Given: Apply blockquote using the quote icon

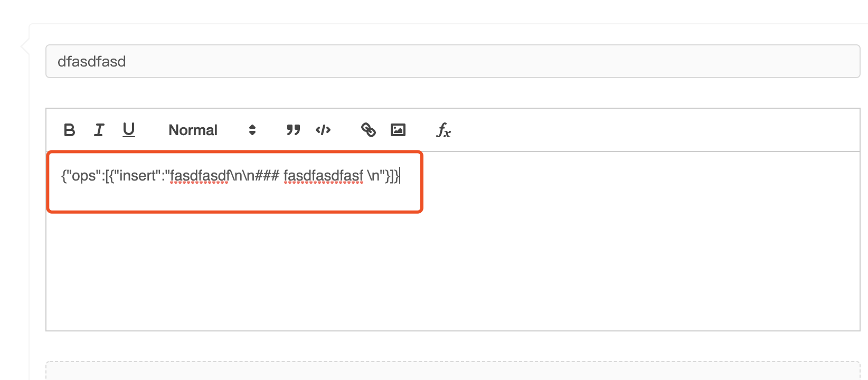Looking at the screenshot, I should pyautogui.click(x=293, y=130).
